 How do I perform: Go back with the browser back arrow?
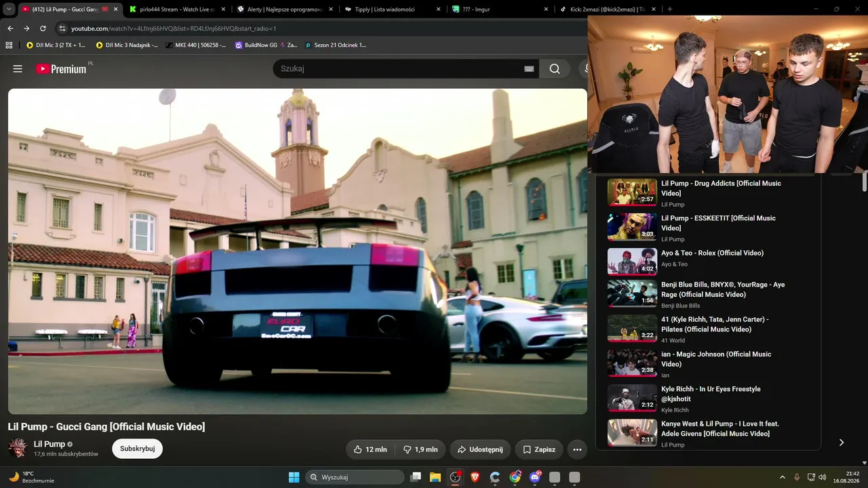10,28
